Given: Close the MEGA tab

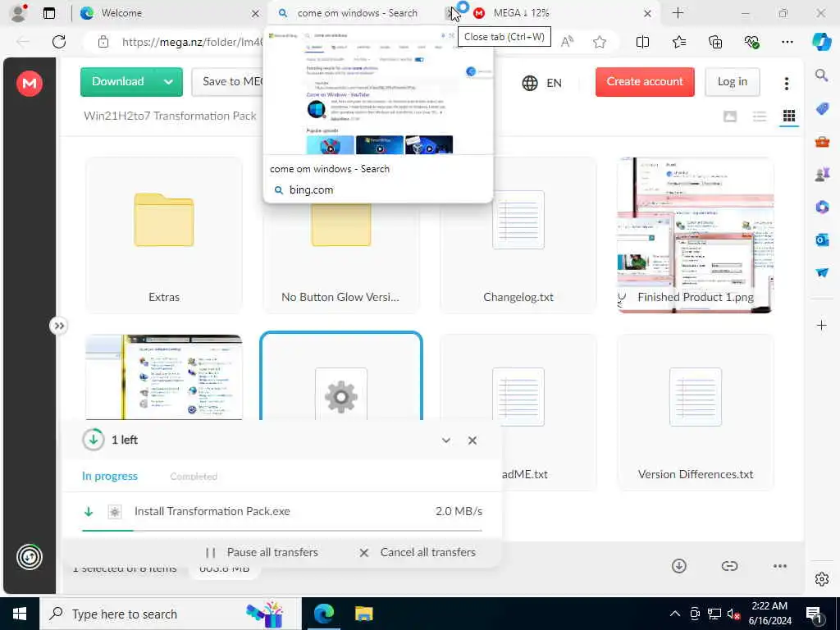Looking at the screenshot, I should click(x=647, y=13).
